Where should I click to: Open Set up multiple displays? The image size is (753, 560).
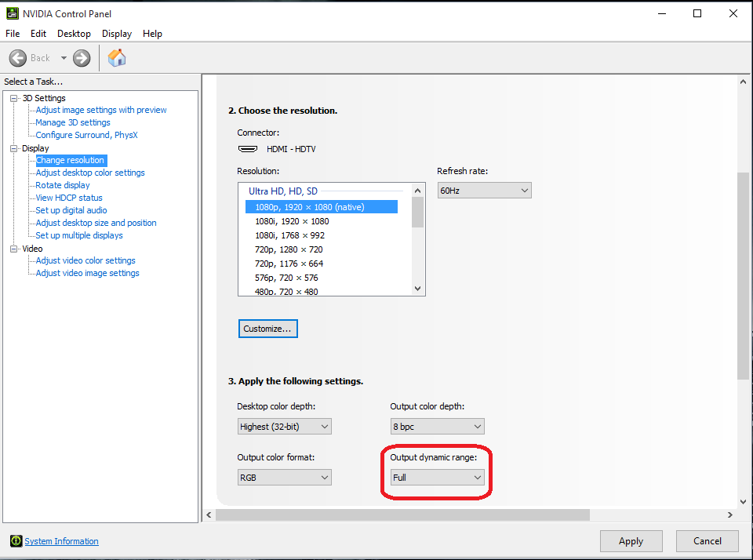pyautogui.click(x=79, y=235)
